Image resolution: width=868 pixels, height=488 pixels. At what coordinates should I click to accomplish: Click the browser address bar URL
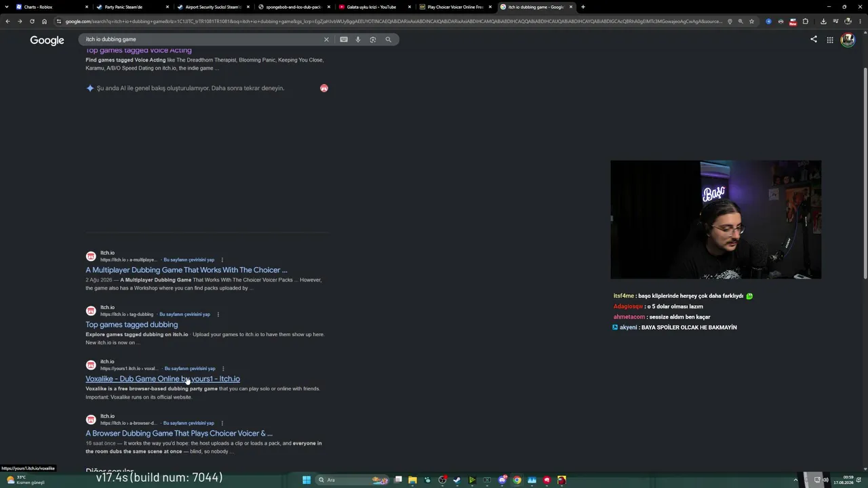394,21
